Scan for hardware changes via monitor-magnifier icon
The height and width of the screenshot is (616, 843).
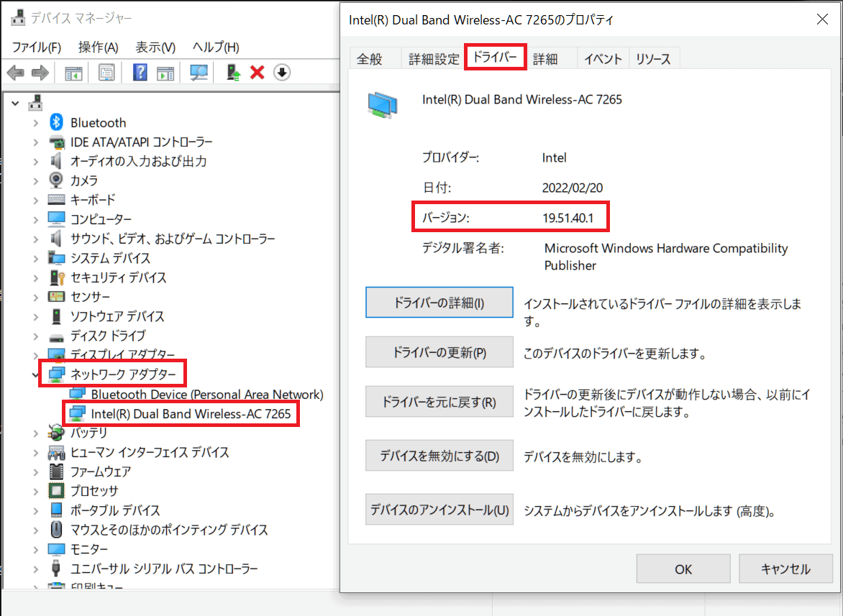[199, 73]
